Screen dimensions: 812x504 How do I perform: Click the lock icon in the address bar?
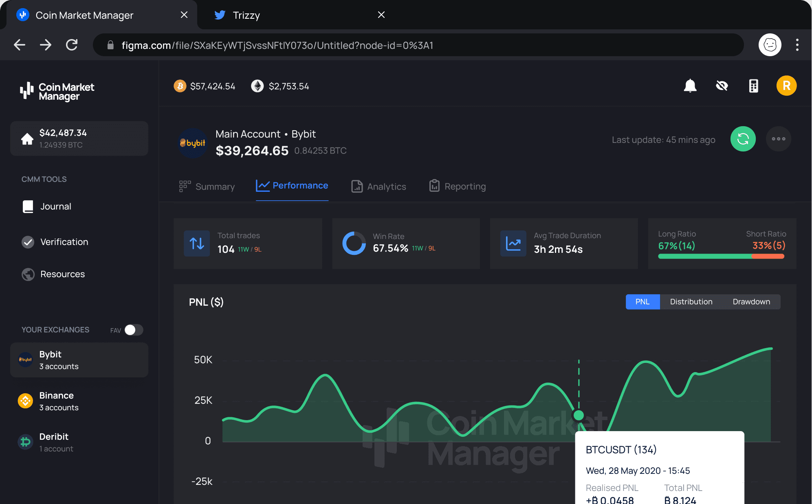click(x=110, y=45)
